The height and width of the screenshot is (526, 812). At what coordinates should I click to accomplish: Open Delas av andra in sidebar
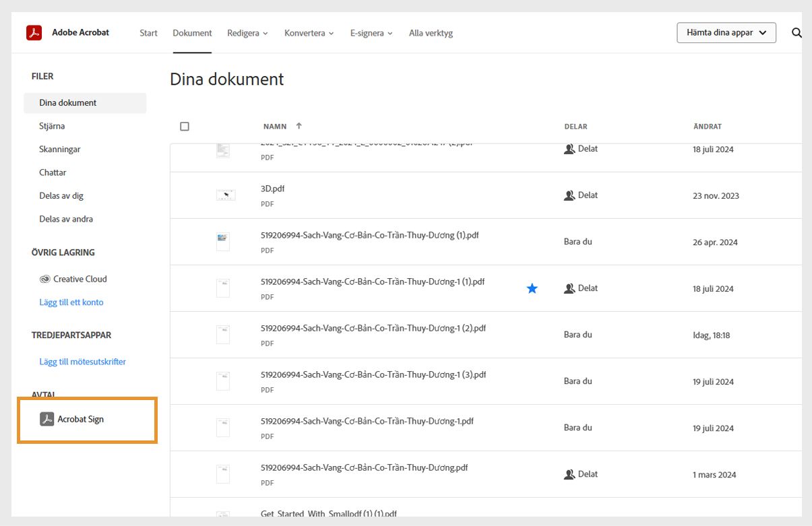[x=66, y=219]
